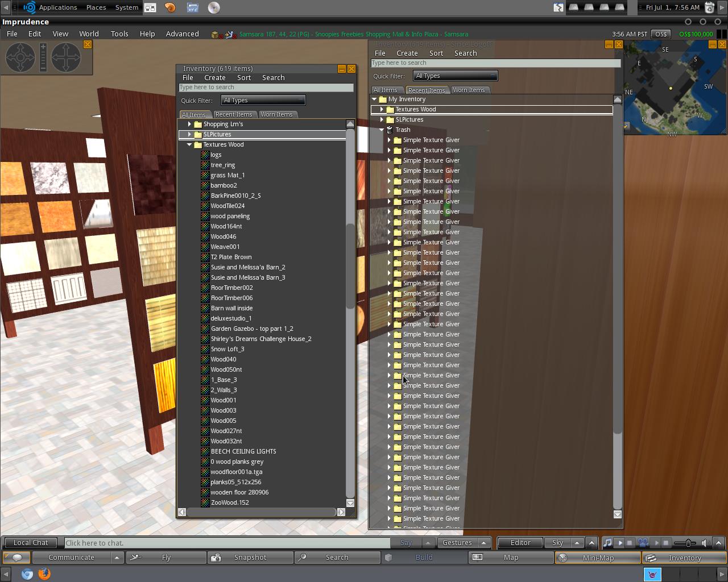Open the Search window
This screenshot has width=728, height=582.
point(337,558)
